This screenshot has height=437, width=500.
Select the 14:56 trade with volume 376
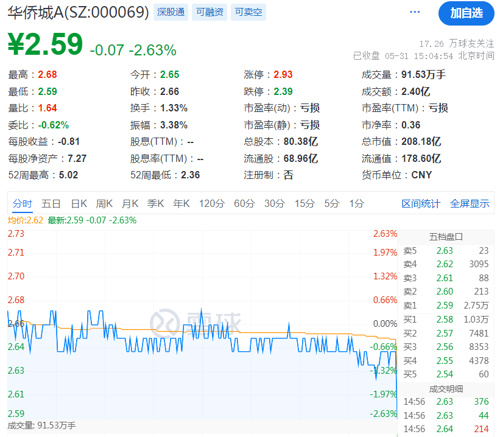point(446,402)
